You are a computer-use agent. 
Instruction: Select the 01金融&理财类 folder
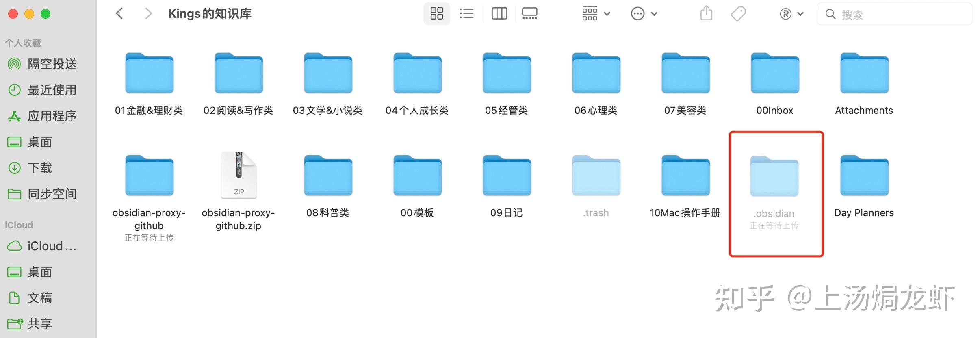coord(149,74)
